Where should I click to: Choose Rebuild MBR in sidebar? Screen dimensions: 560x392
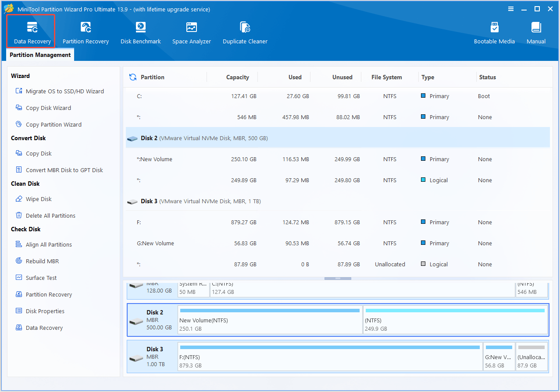[37, 261]
